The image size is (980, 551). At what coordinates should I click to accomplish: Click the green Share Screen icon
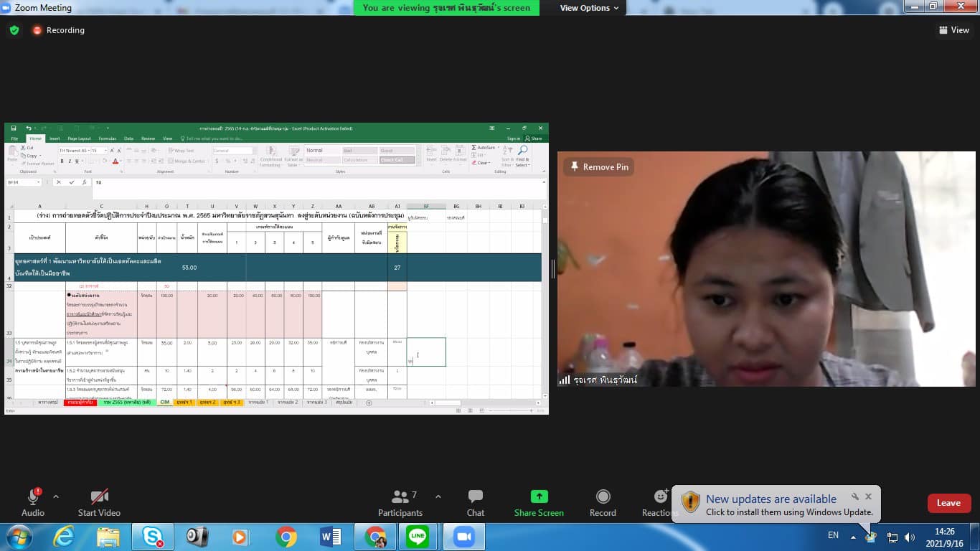point(539,496)
